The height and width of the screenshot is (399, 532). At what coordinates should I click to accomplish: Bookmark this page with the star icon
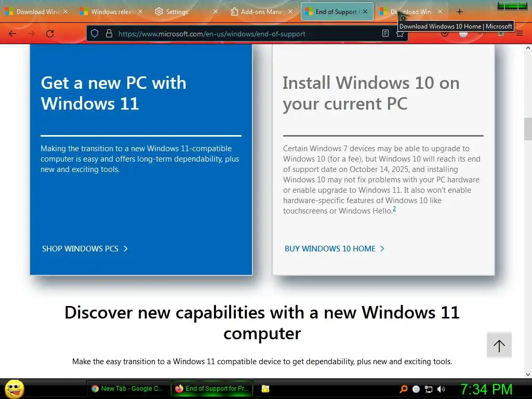(400, 34)
